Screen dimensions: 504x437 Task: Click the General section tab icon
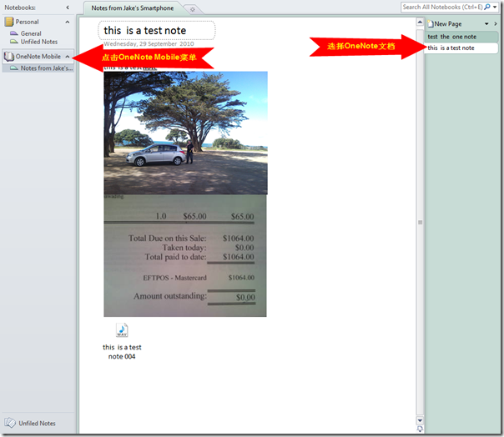point(14,33)
